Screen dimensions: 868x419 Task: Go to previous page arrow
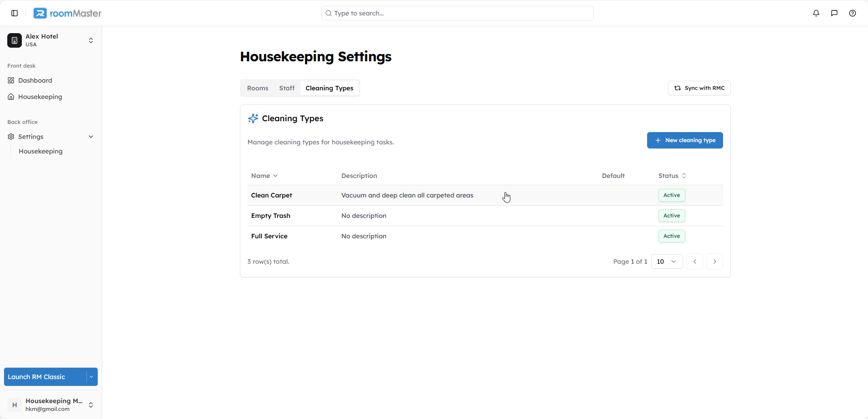pos(695,261)
